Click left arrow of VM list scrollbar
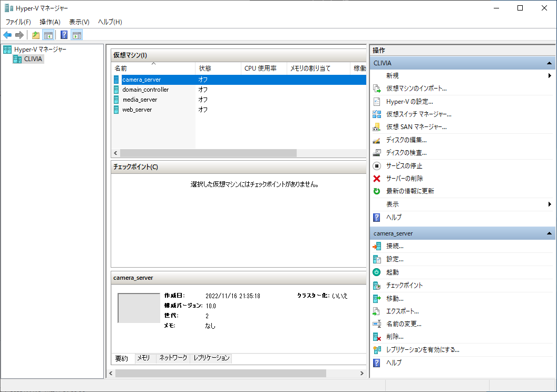This screenshot has height=392, width=557. pos(115,153)
